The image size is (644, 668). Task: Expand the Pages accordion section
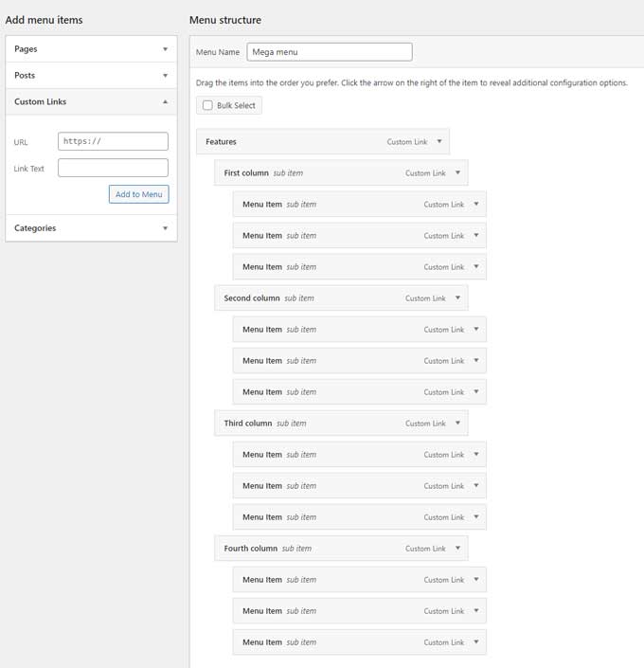point(91,49)
